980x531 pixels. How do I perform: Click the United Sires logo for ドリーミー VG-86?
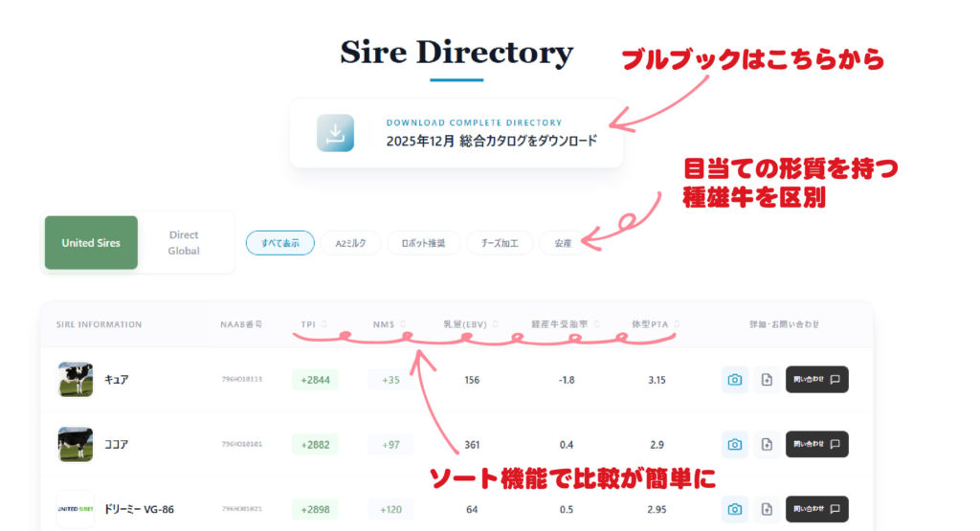[76, 509]
